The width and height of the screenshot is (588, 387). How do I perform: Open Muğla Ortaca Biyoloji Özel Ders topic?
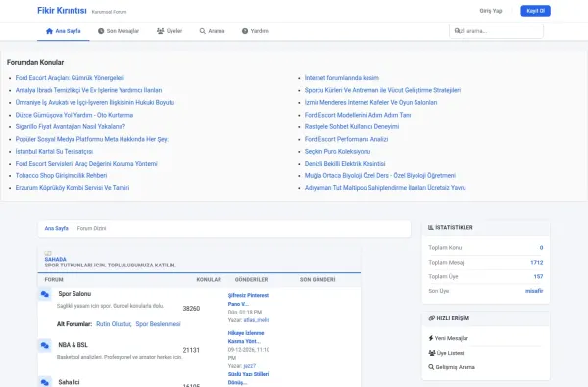(x=380, y=176)
